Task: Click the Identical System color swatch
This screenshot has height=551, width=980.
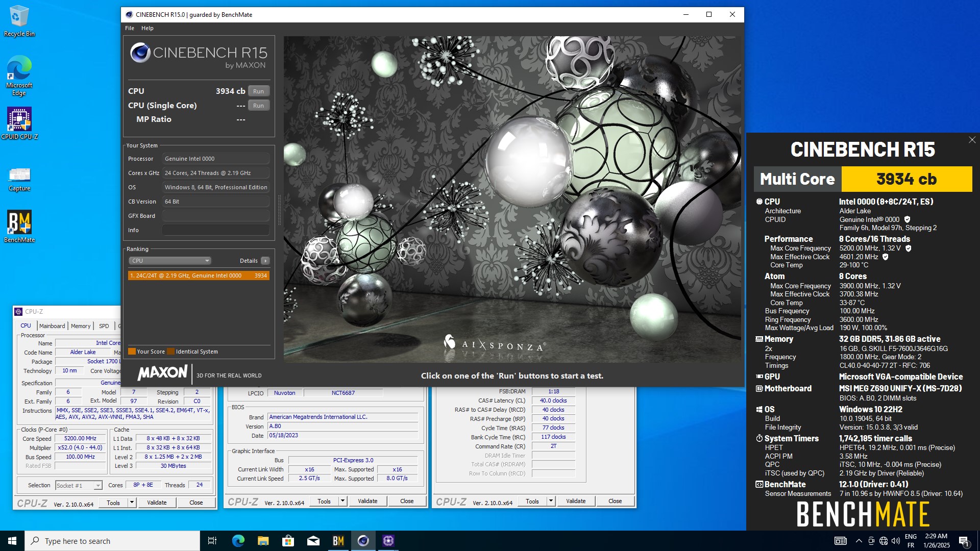Action: click(x=171, y=352)
